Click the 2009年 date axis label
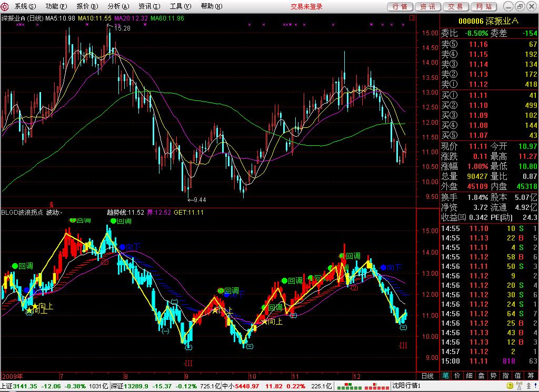 pos(13,376)
